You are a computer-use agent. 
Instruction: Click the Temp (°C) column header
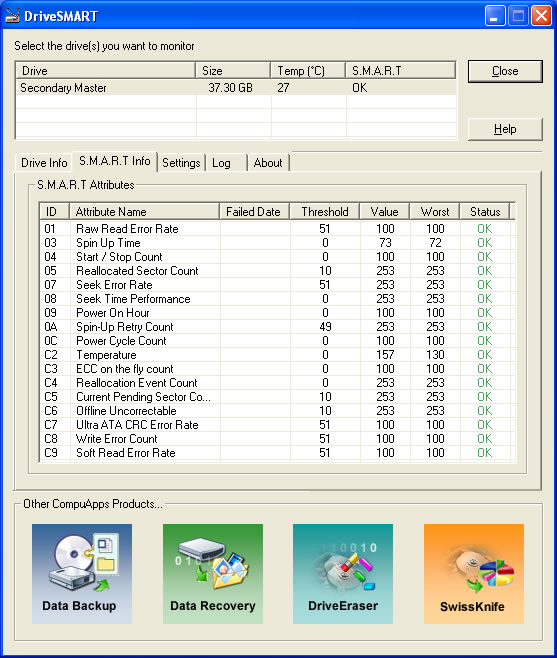click(308, 70)
